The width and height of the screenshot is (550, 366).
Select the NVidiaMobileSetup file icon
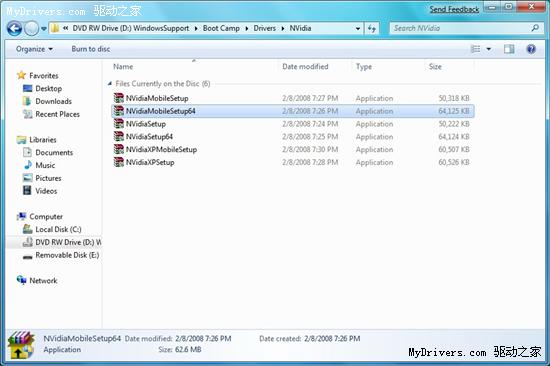click(x=119, y=98)
